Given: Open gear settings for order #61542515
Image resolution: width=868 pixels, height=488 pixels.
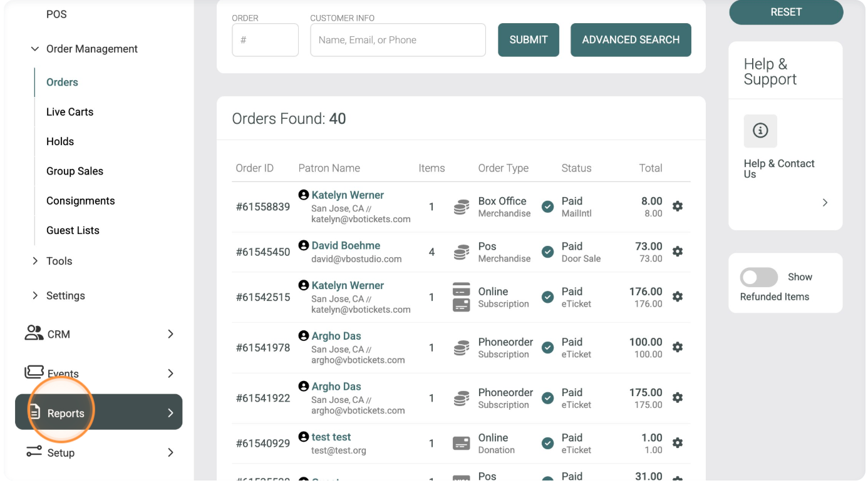Looking at the screenshot, I should point(677,297).
